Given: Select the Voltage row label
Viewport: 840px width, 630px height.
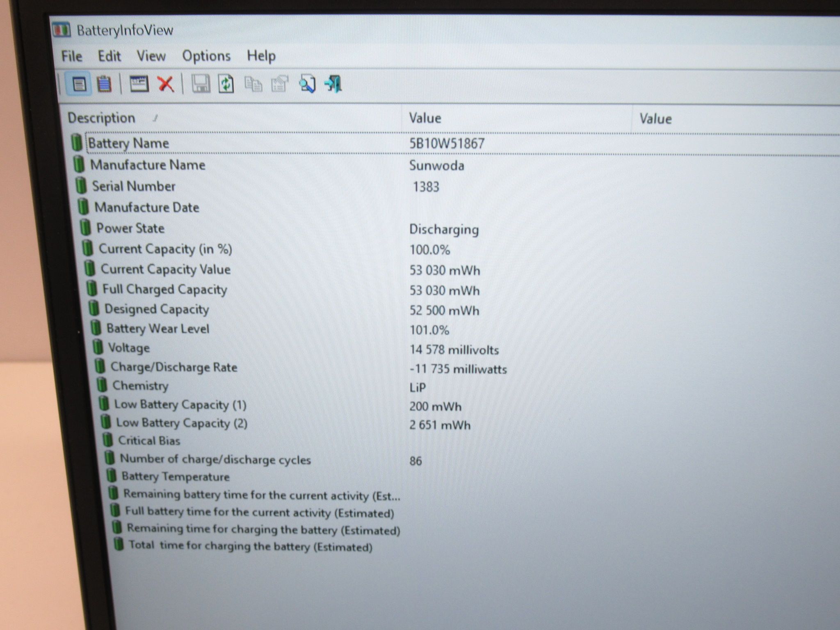Looking at the screenshot, I should click(129, 348).
